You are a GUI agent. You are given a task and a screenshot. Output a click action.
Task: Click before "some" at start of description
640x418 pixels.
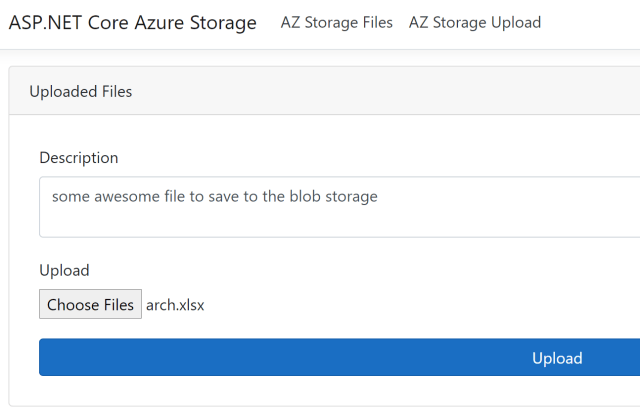pos(52,197)
